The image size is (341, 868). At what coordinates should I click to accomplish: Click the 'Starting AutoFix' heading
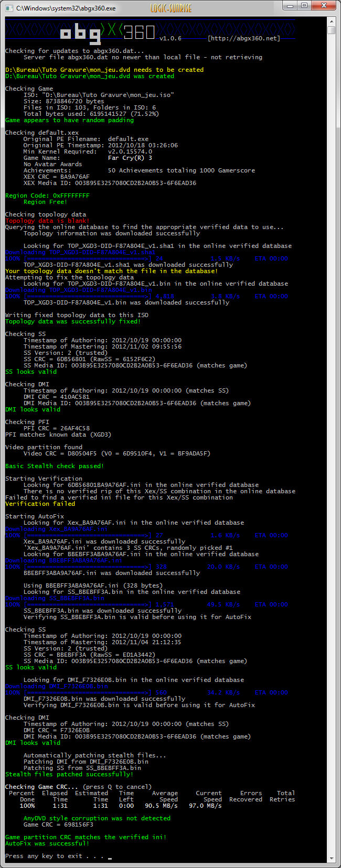pos(35,516)
